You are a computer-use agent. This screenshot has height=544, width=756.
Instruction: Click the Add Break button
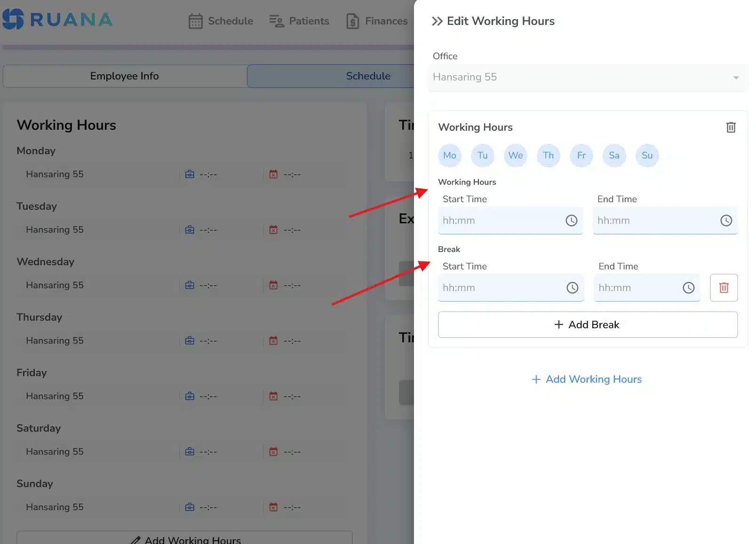587,324
